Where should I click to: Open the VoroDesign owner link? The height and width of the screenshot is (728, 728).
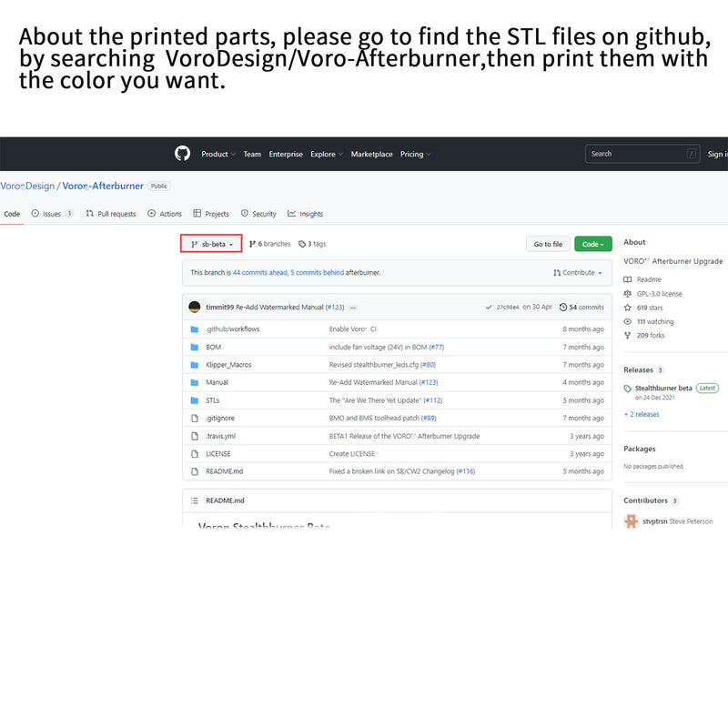[x=27, y=186]
